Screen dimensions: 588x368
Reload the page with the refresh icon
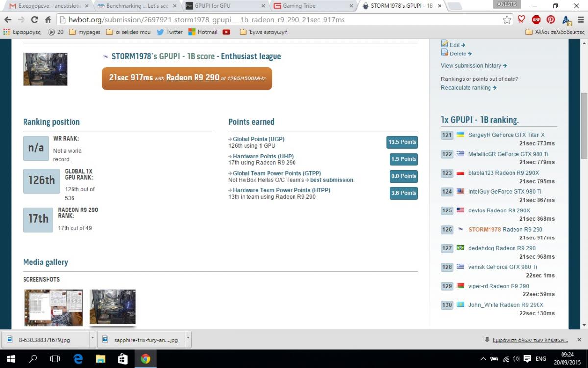click(x=34, y=20)
